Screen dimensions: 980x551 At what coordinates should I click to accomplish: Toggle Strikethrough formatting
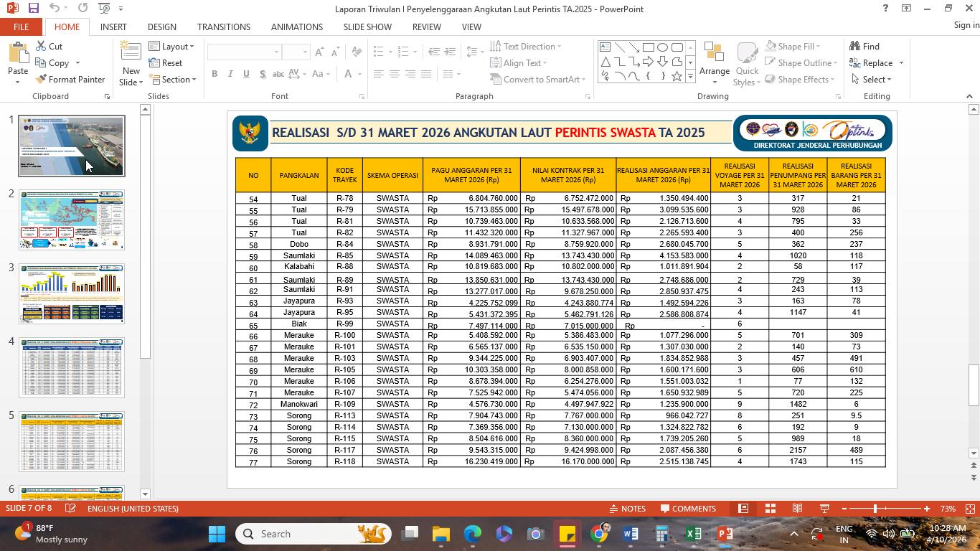pyautogui.click(x=278, y=74)
